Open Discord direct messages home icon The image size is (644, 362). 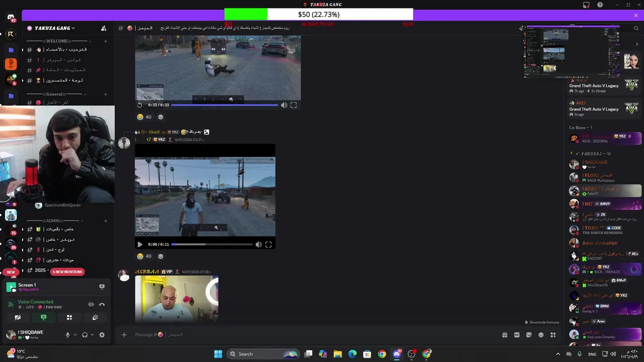(x=11, y=18)
